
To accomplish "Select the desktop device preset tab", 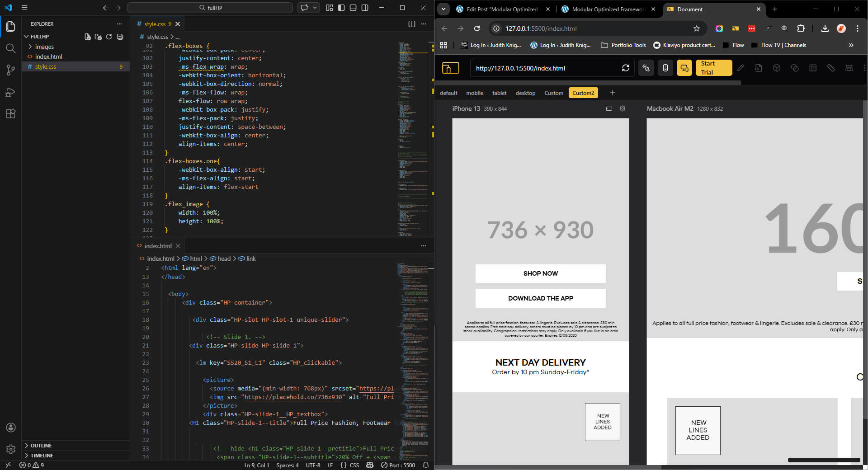I will point(525,93).
